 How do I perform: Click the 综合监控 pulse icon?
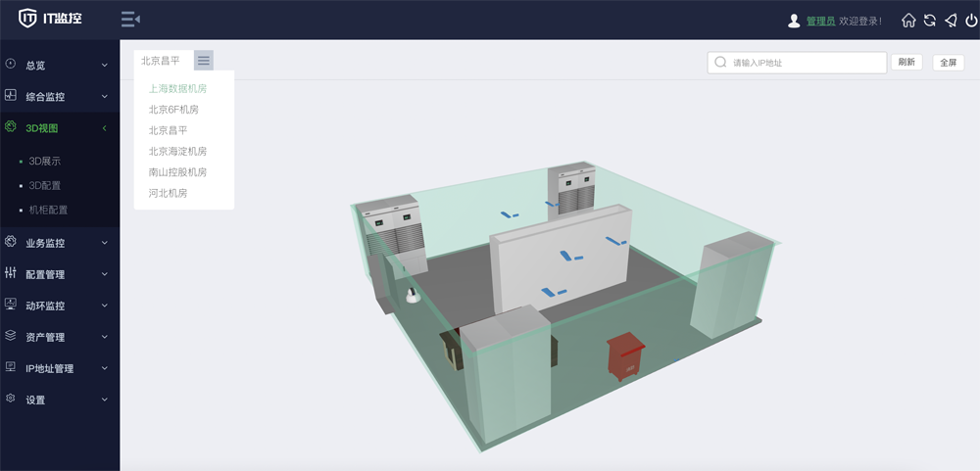pyautogui.click(x=10, y=96)
